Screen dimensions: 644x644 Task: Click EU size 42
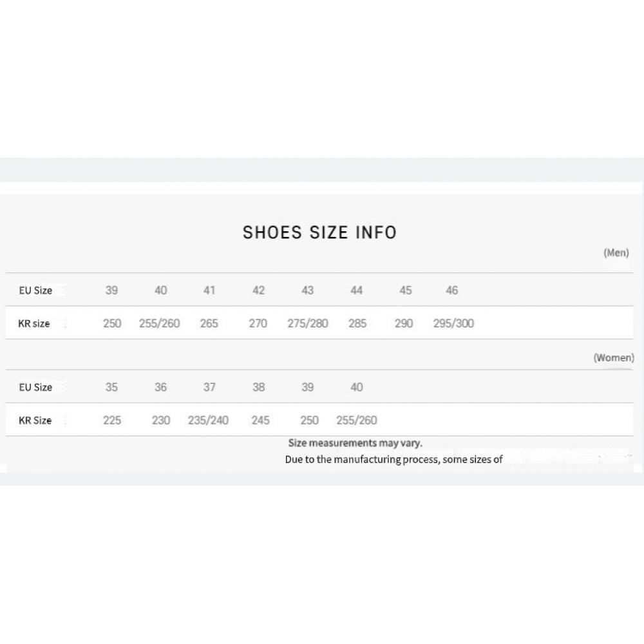[258, 290]
